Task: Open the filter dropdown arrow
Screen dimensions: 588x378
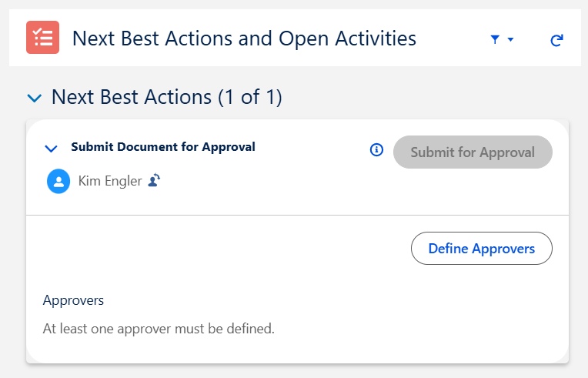Action: coord(511,40)
